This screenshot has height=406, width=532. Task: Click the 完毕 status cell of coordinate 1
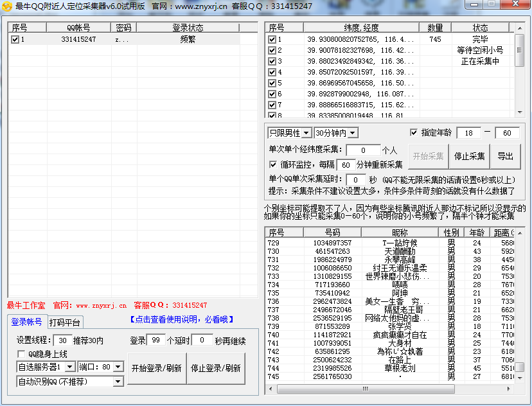point(480,39)
